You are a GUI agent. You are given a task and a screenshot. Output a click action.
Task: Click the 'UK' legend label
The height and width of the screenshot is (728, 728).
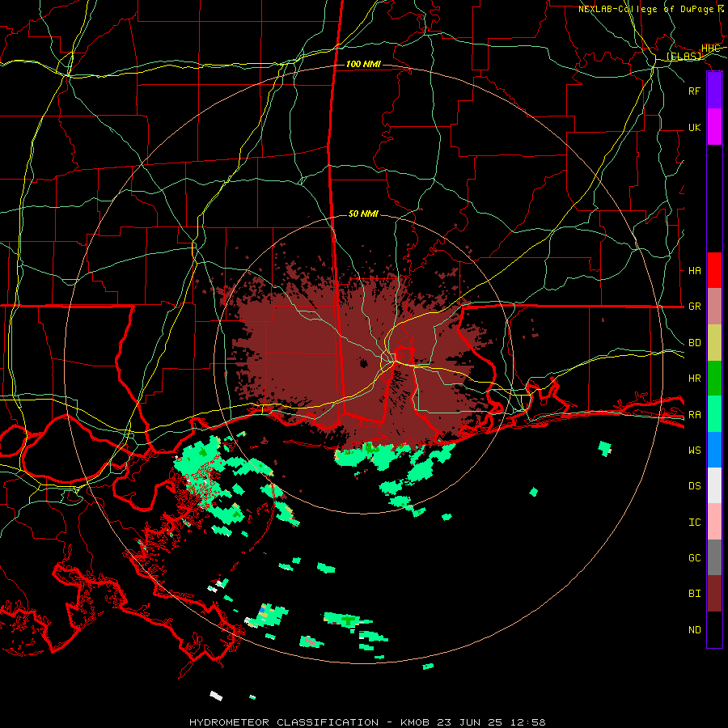pos(694,127)
